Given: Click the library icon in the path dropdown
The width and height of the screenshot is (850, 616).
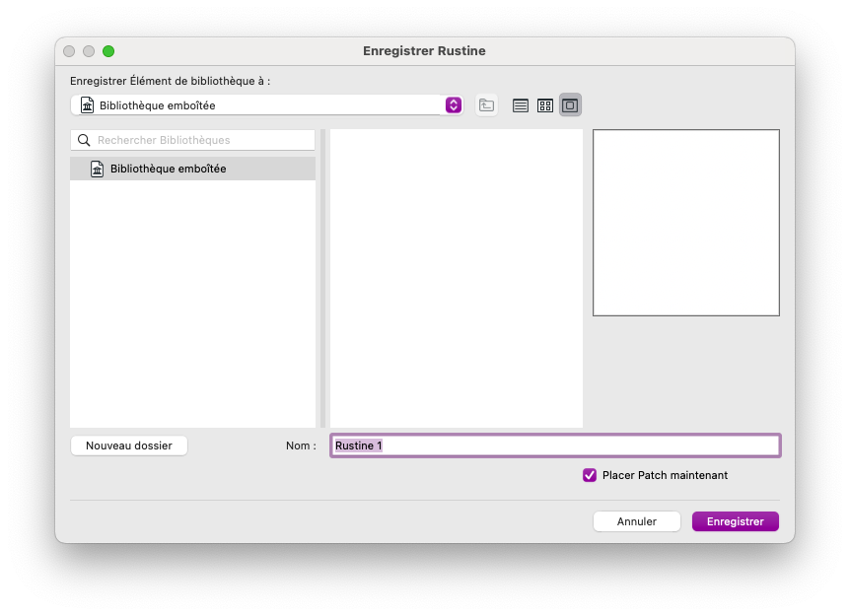Looking at the screenshot, I should click(x=88, y=105).
